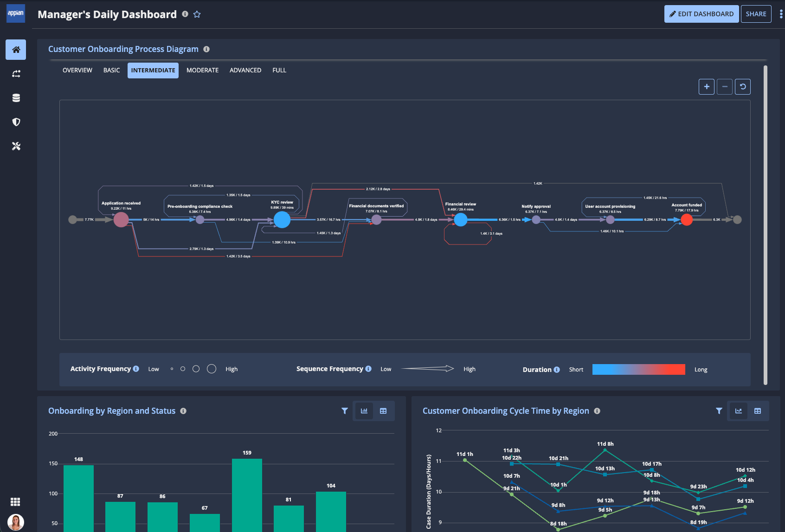This screenshot has width=785, height=532.
Task: Click info icon beside Cycle Time by Region
Action: pyautogui.click(x=597, y=411)
